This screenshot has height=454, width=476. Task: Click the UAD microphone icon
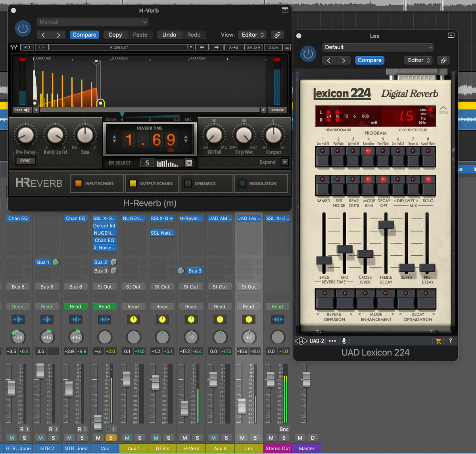point(344,341)
